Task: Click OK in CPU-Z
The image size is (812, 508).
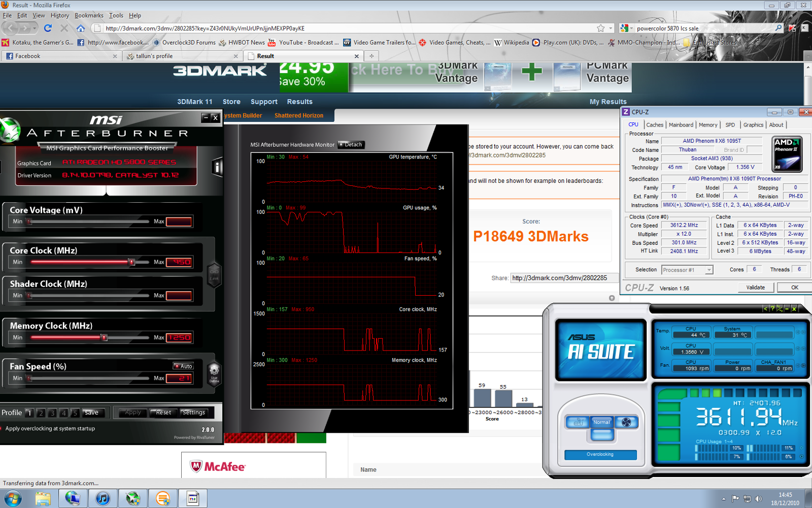Action: point(794,288)
